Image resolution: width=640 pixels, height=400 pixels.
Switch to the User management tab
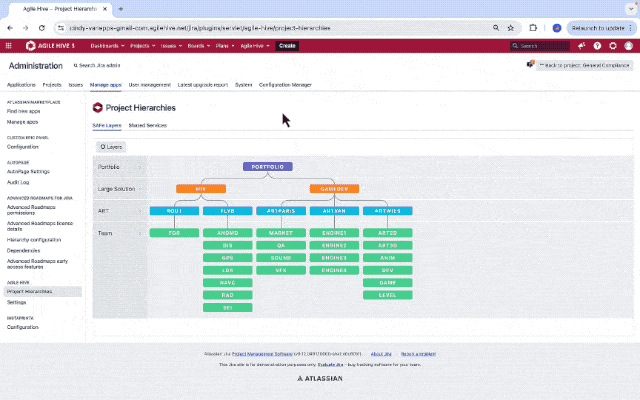[149, 85]
